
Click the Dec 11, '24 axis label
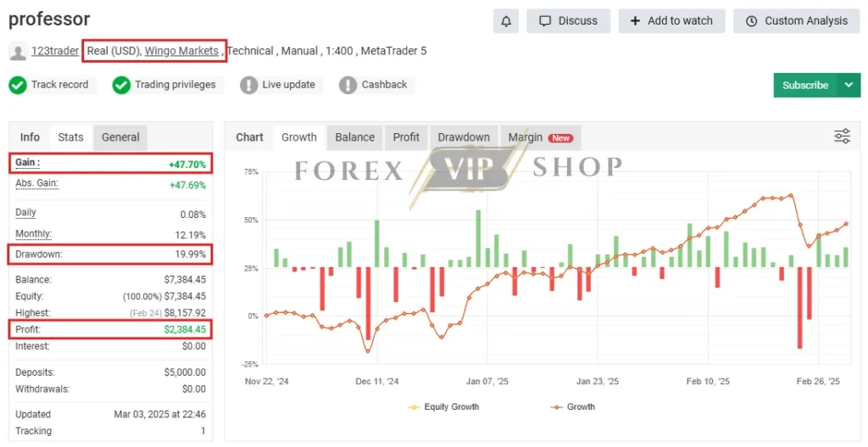(x=377, y=382)
